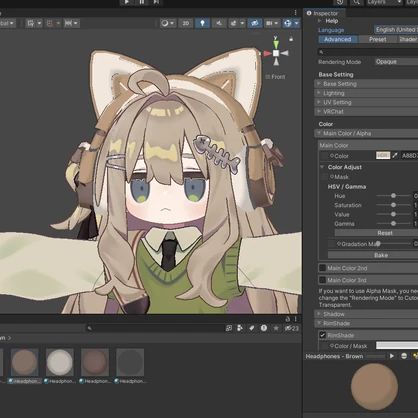Viewport: 418px width, 418px height.
Task: Click the center cube of orientation gizmo
Action: 276,53
